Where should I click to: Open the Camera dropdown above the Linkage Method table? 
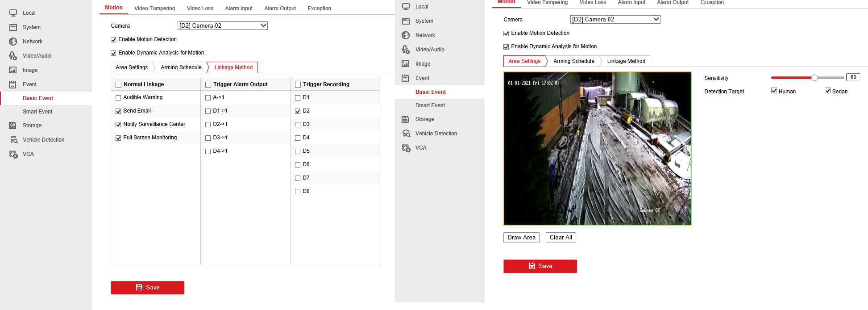[x=222, y=26]
